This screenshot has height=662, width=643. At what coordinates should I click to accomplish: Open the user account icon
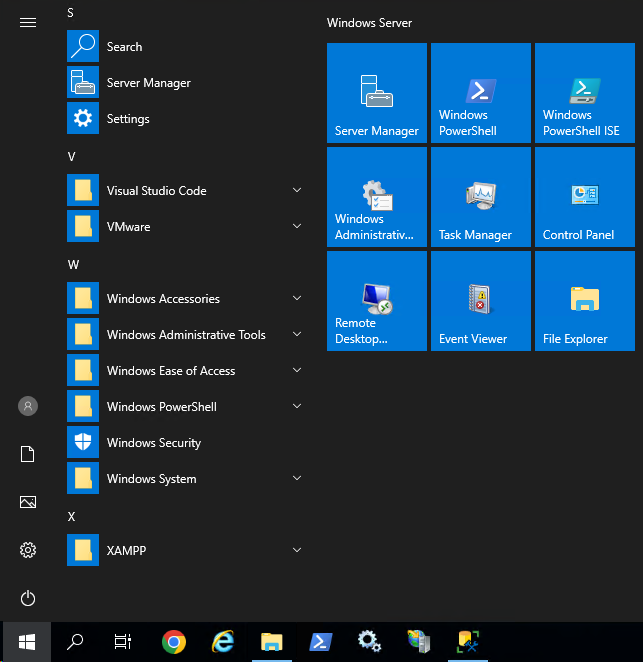point(28,406)
